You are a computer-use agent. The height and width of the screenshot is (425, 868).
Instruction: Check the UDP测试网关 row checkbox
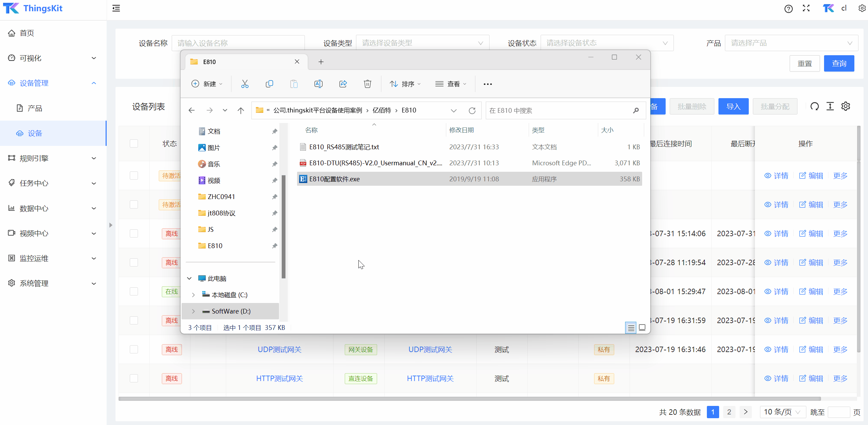[x=134, y=349]
